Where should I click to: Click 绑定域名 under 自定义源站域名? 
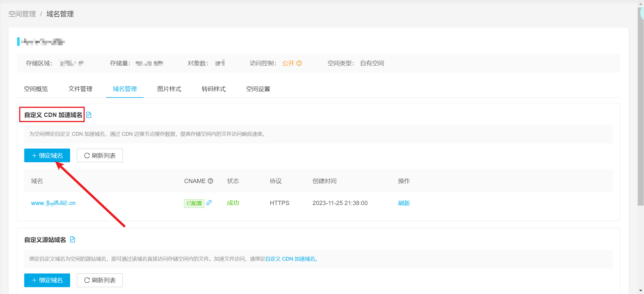coord(47,280)
